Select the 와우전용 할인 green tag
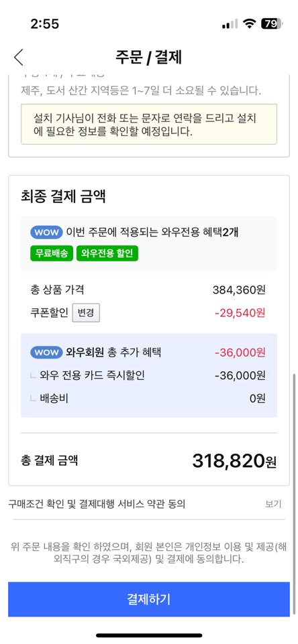 coord(107,253)
